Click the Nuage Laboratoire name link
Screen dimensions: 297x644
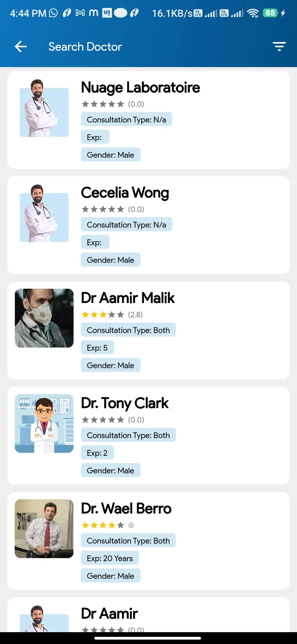coord(140,88)
